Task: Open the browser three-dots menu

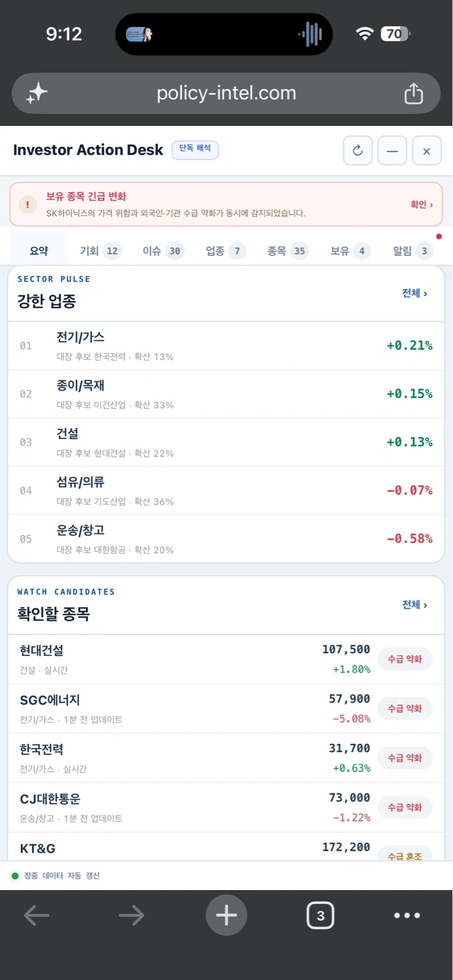Action: [x=407, y=915]
